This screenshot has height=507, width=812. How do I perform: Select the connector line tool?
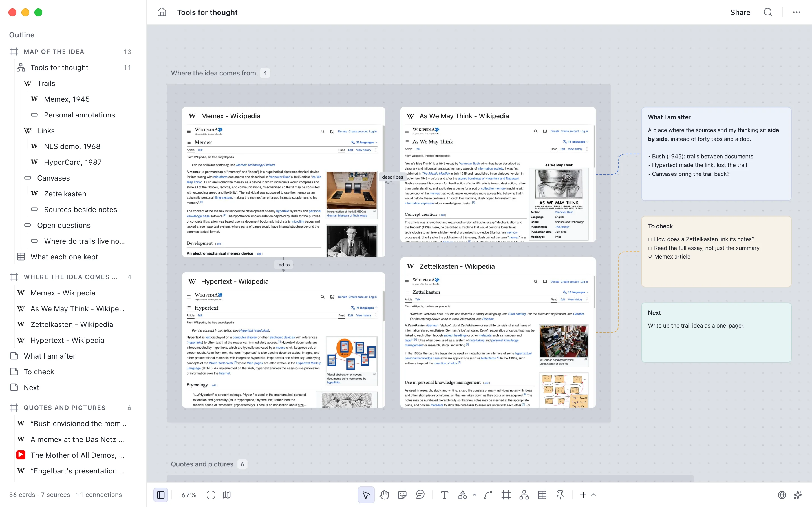pos(488,495)
